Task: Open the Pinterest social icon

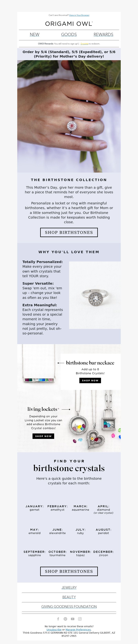Action: click(65, 619)
